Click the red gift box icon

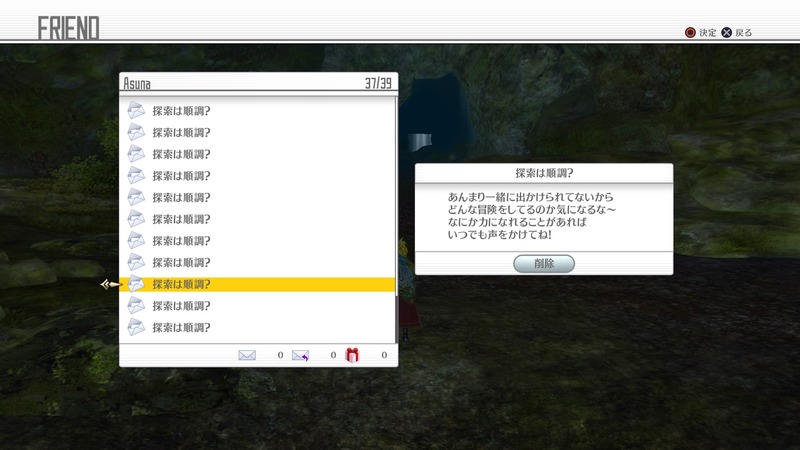pos(352,355)
